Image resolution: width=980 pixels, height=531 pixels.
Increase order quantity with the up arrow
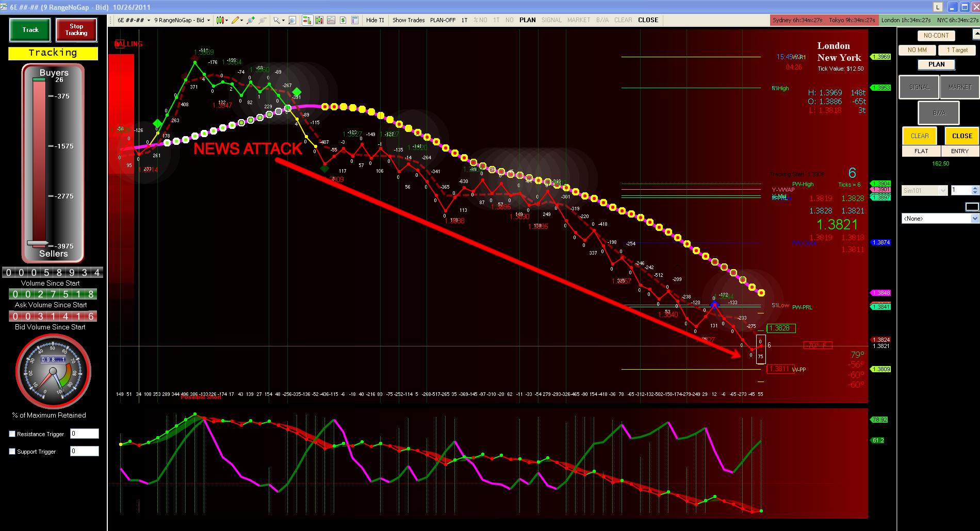coord(975,188)
